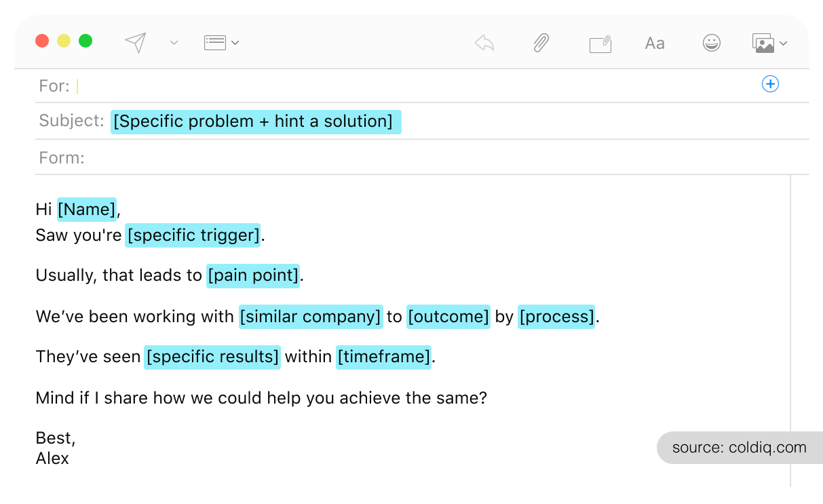This screenshot has width=823, height=504.
Task: Click the green full-screen window button
Action: tap(85, 41)
